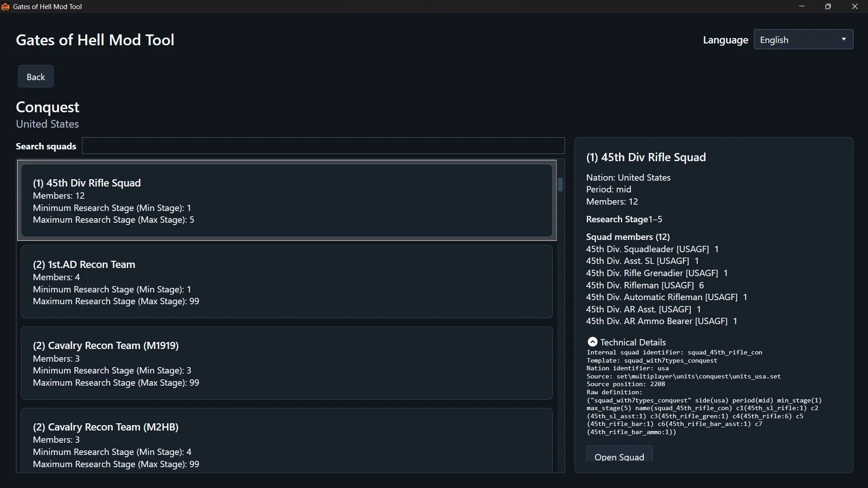
Task: Click the app icon in title bar
Action: click(x=5, y=7)
